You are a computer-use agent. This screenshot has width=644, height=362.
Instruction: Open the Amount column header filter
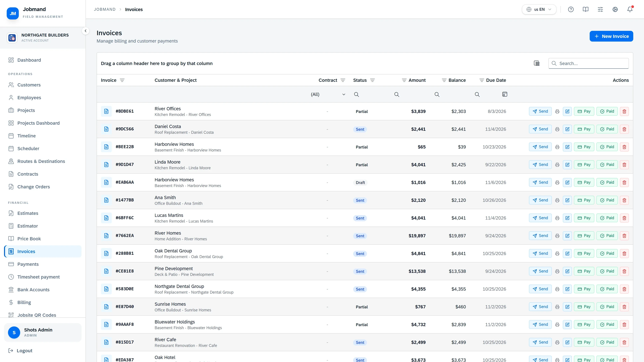(404, 80)
